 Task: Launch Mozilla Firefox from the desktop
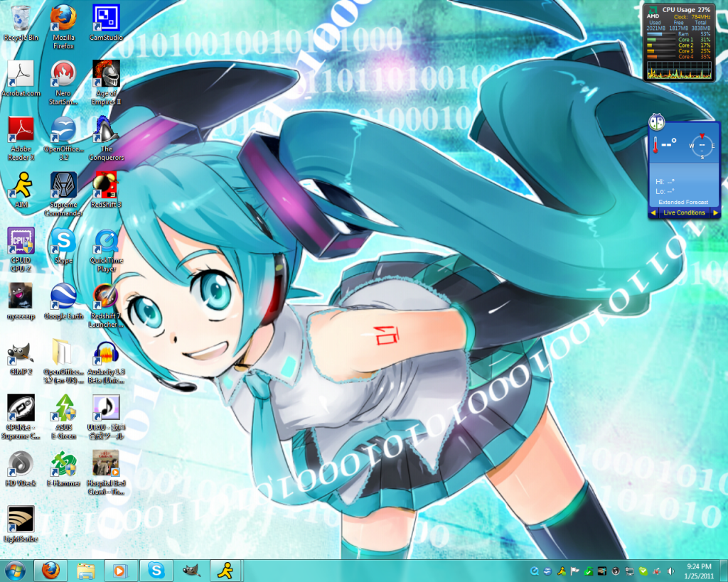point(63,28)
